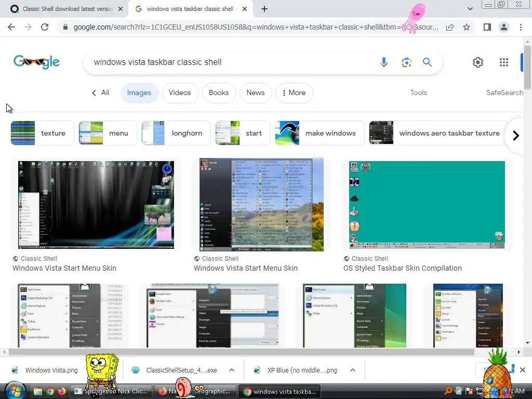Go back to the previous page
532x399 pixels.
pyautogui.click(x=11, y=27)
